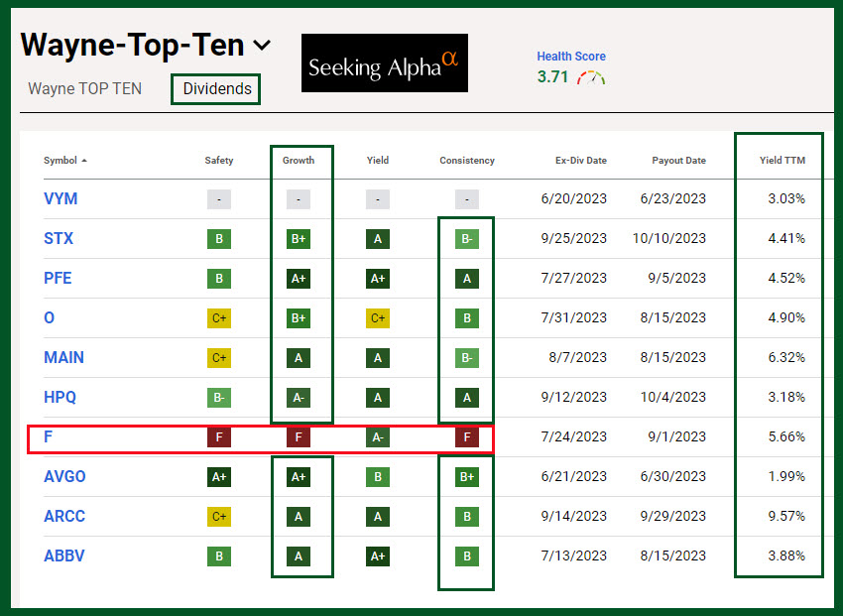Click the O Safety C+ grade badge

219,317
